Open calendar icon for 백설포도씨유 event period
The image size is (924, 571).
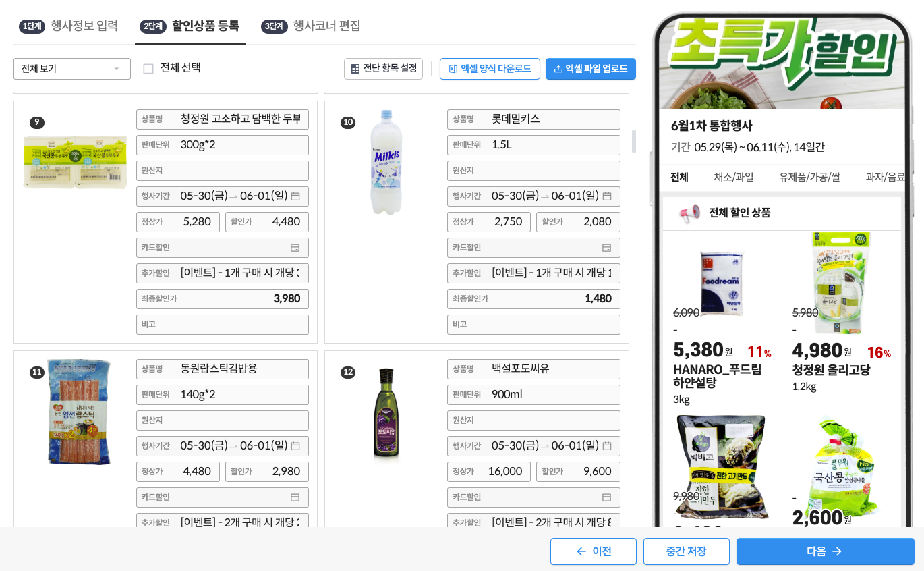tap(607, 446)
